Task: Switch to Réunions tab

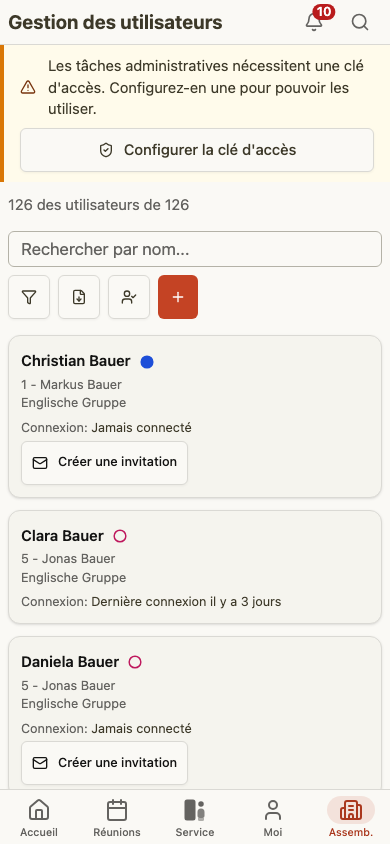Action: click(x=117, y=818)
